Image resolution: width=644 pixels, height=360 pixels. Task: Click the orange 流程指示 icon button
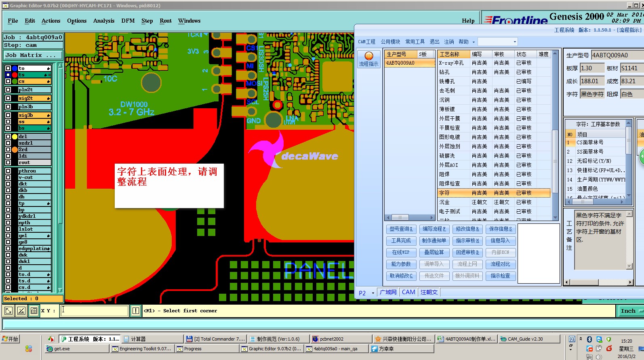368,59
